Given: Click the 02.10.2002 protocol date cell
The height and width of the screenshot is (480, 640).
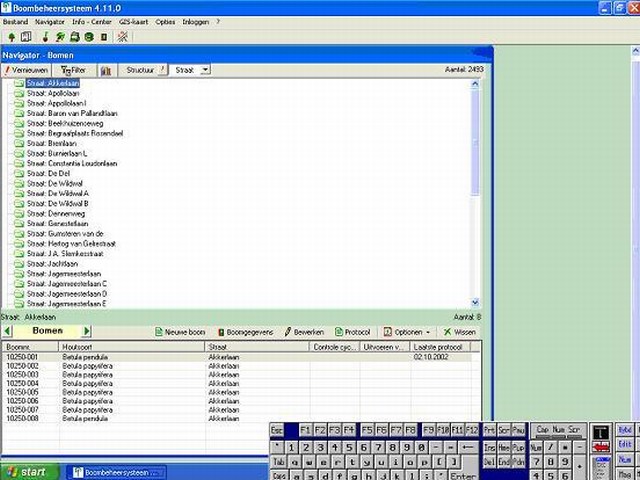Looking at the screenshot, I should (431, 357).
